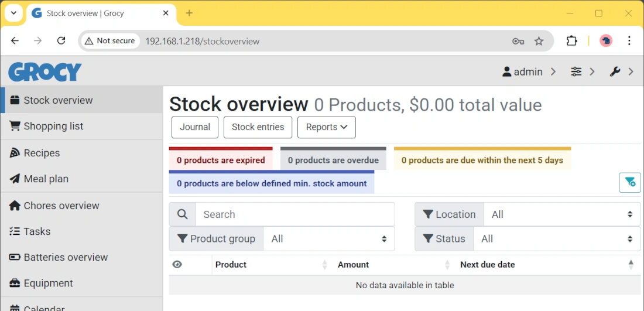Clear filters with the funnel icon
Viewport: 644px width, 311px height.
pyautogui.click(x=629, y=182)
